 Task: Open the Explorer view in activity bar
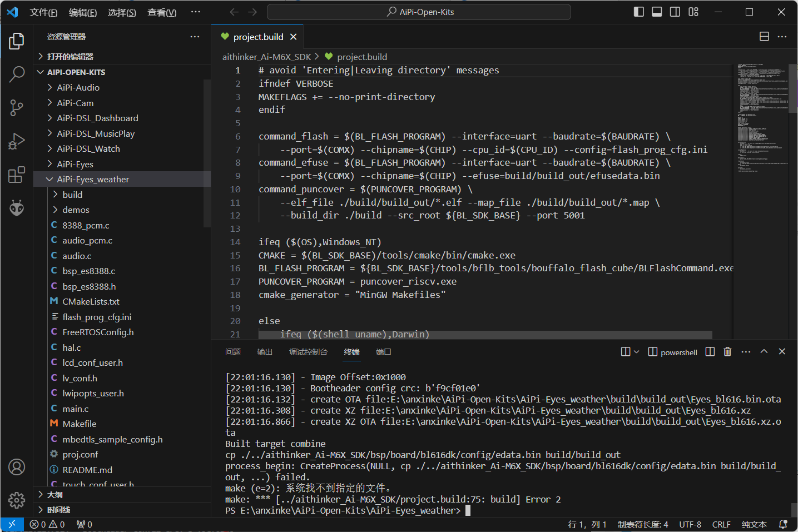pyautogui.click(x=17, y=41)
